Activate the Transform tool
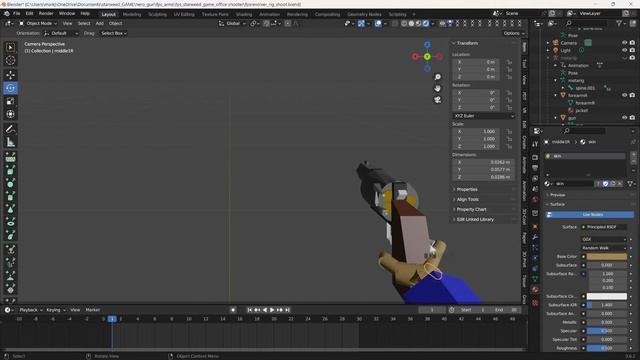This screenshot has height=360, width=640. 11,114
